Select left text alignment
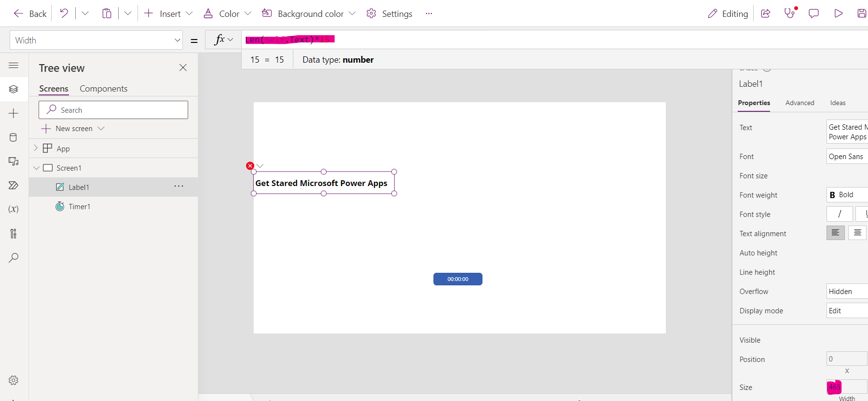This screenshot has height=401, width=868. (836, 233)
